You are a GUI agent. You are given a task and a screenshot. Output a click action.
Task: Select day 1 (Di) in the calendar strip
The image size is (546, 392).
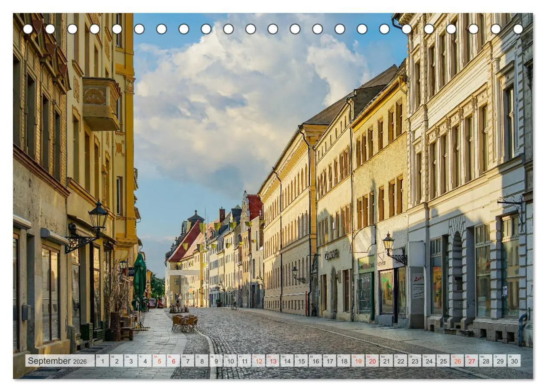102,361
